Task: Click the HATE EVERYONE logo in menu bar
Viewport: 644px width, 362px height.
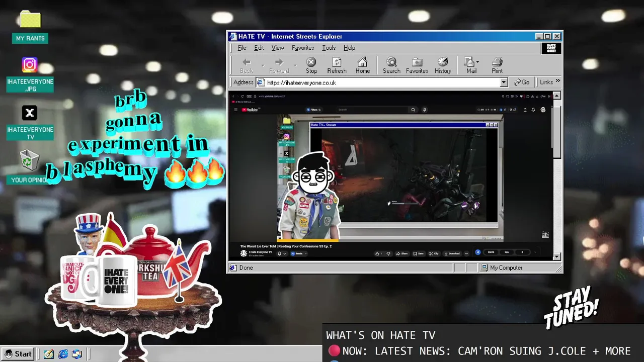Action: 551,48
